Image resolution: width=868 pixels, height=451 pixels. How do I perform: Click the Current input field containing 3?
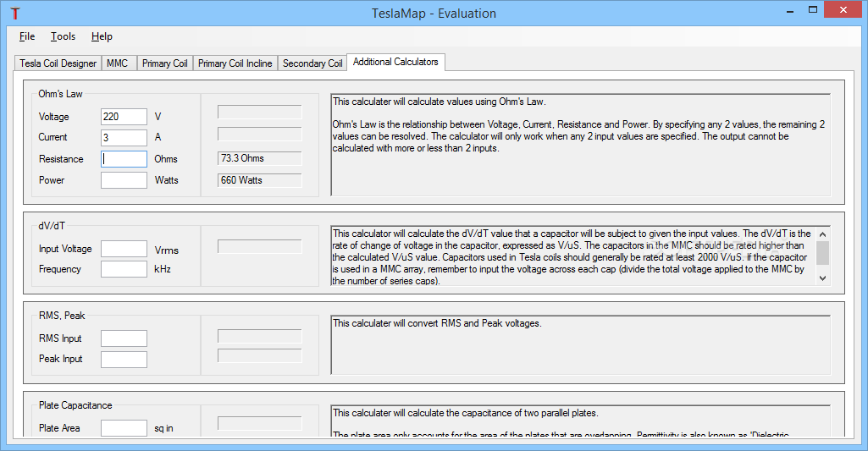(x=124, y=137)
